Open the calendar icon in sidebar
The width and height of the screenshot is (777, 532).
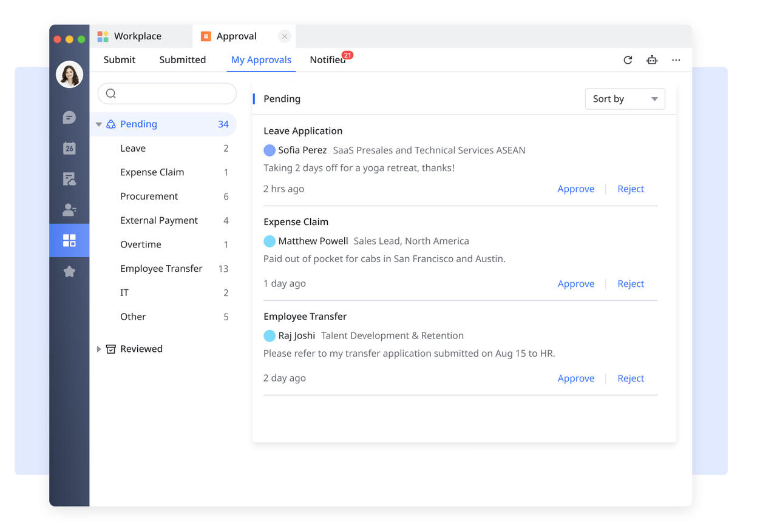point(69,148)
